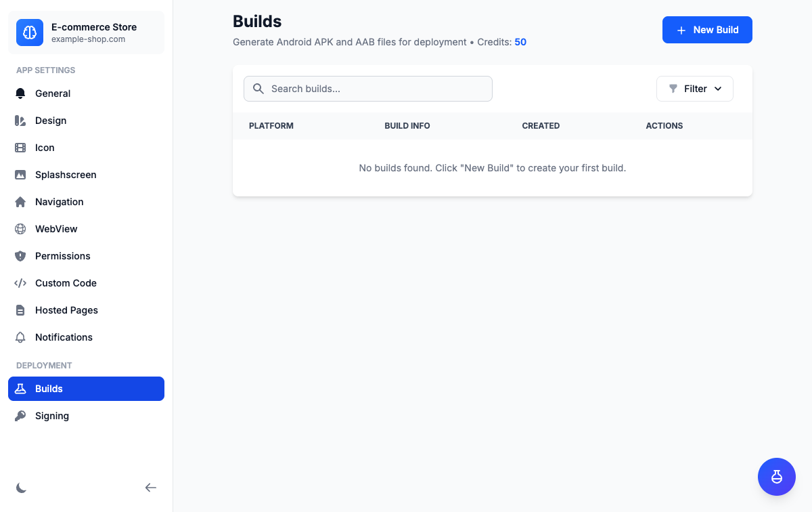This screenshot has width=812, height=512.
Task: Select the Signing key icon
Action: pos(20,416)
